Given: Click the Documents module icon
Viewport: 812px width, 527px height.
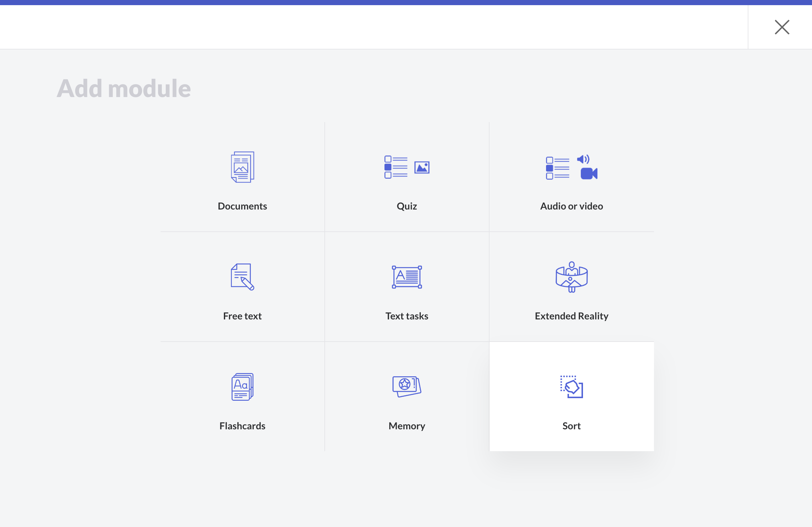Looking at the screenshot, I should [x=242, y=167].
